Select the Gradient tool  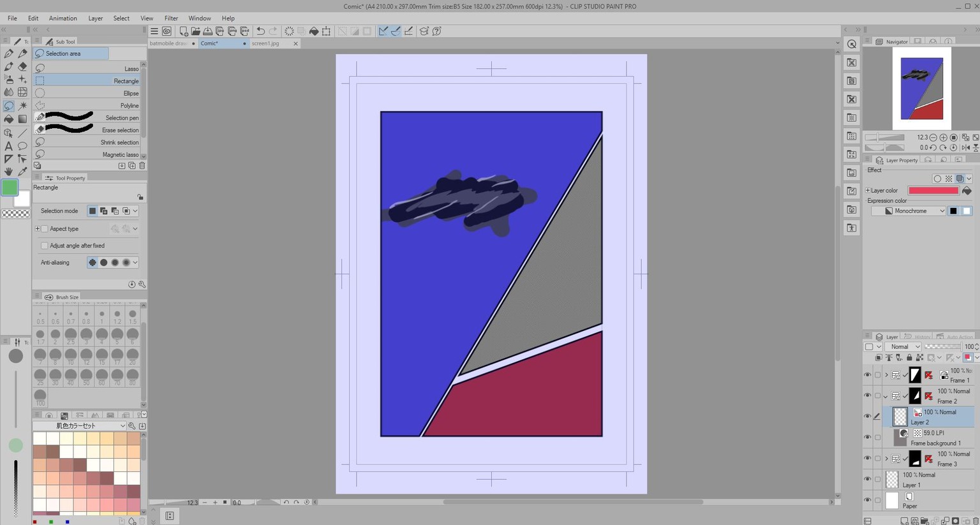pyautogui.click(x=22, y=119)
